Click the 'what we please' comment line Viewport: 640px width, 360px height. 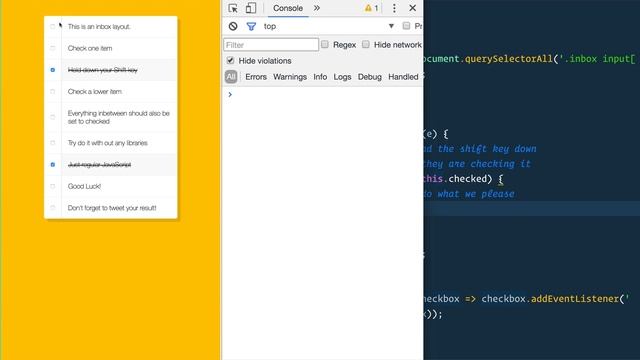tap(469, 193)
